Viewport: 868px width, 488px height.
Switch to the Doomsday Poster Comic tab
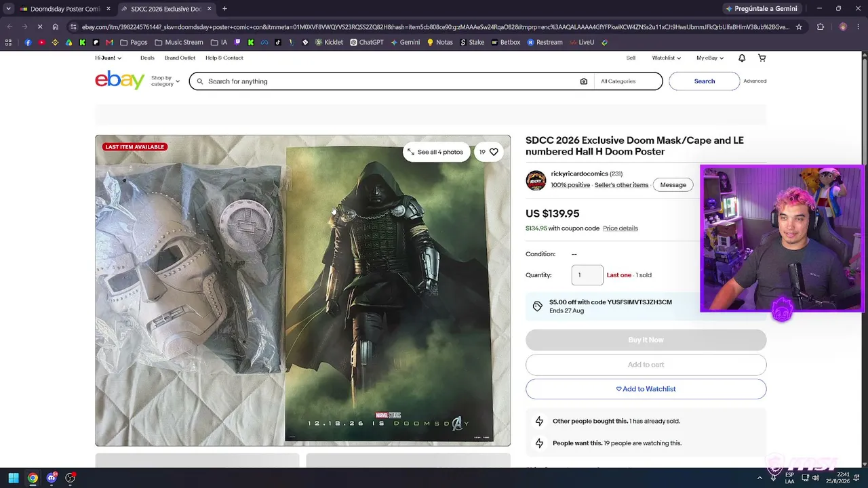(x=64, y=9)
